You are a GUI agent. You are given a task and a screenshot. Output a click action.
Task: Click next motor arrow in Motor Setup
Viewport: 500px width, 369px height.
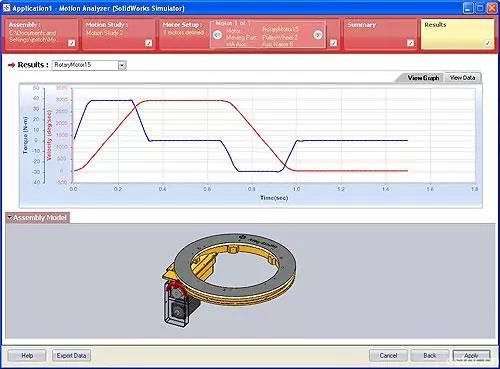pyautogui.click(x=318, y=35)
